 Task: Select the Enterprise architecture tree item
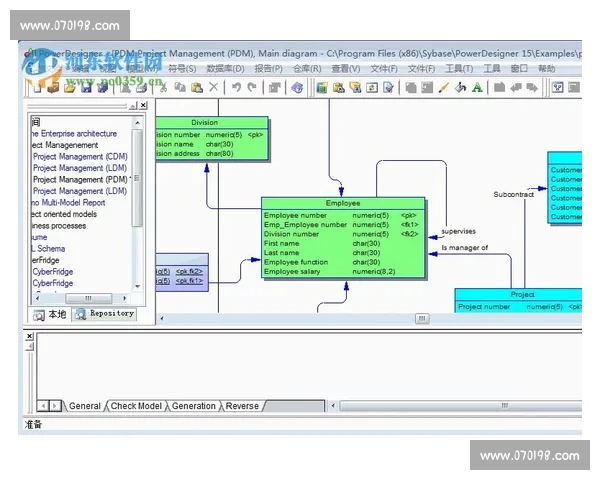pyautogui.click(x=73, y=134)
